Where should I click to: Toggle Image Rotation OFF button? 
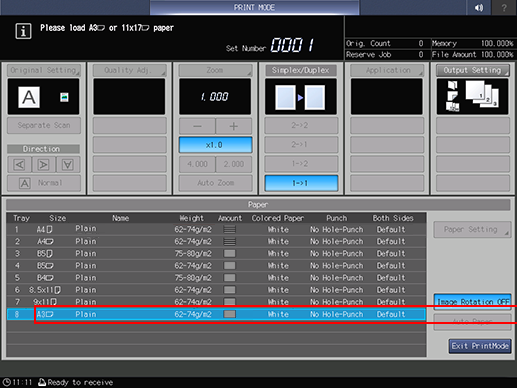tap(472, 302)
